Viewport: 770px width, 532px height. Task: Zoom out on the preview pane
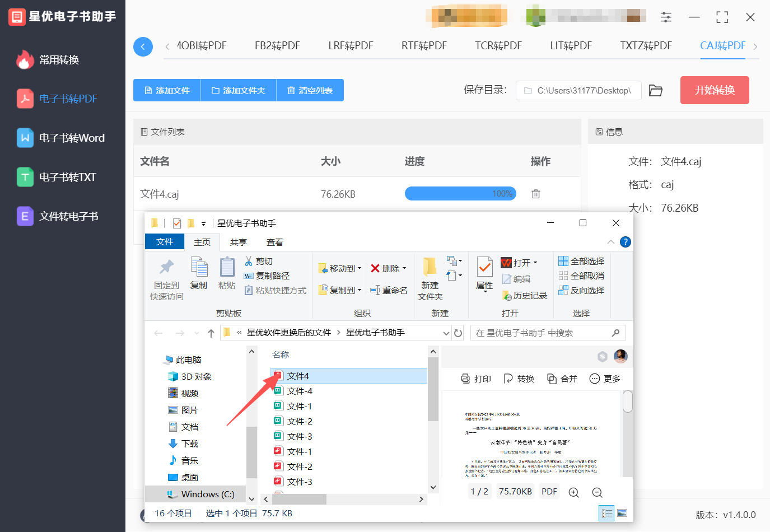coord(597,492)
